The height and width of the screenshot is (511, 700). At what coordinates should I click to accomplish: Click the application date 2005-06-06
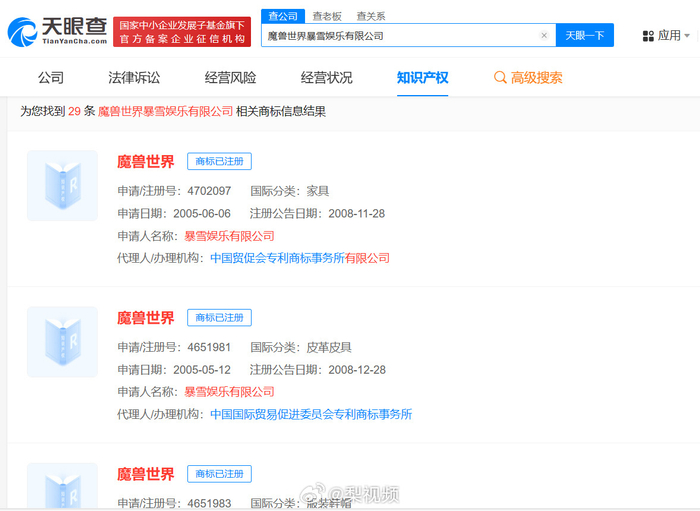coord(202,214)
